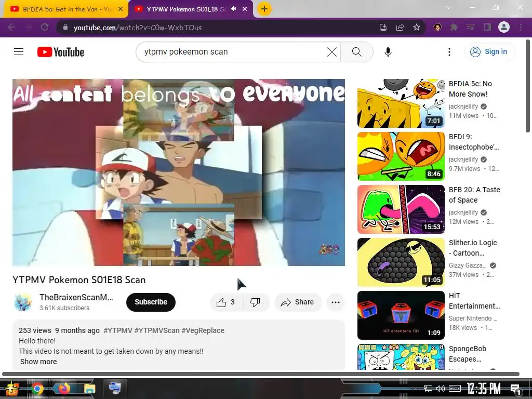
Task: Close the BFDIA 5a tab
Action: pos(121,9)
